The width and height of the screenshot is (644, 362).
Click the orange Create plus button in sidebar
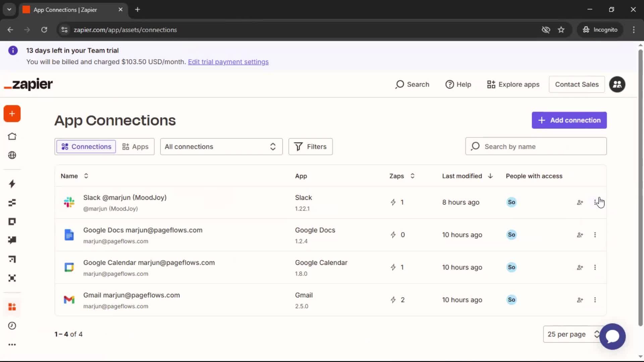point(12,114)
